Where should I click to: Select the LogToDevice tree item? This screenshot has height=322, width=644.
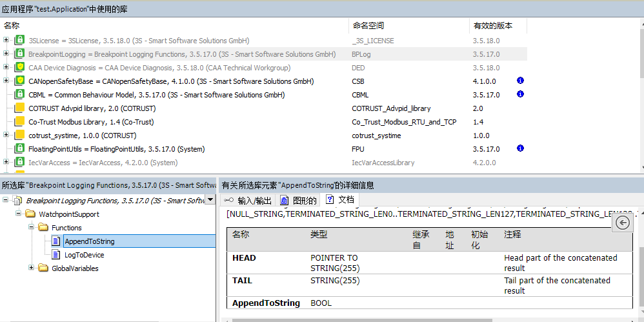pyautogui.click(x=84, y=255)
